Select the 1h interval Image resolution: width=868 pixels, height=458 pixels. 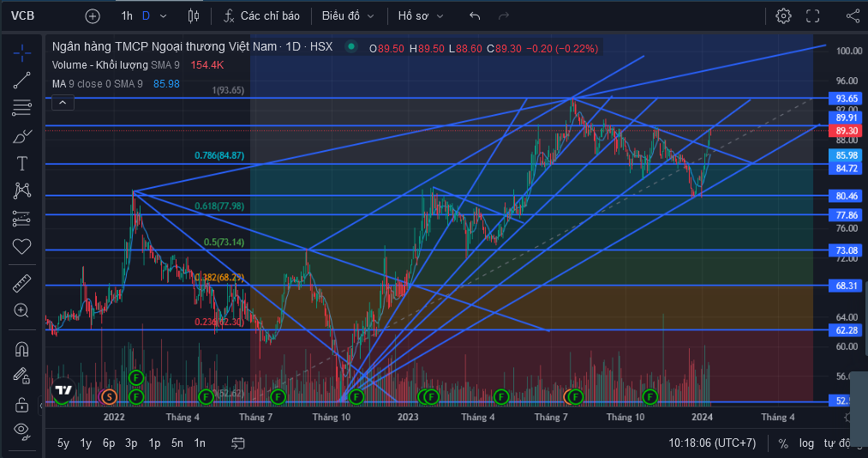tap(127, 16)
